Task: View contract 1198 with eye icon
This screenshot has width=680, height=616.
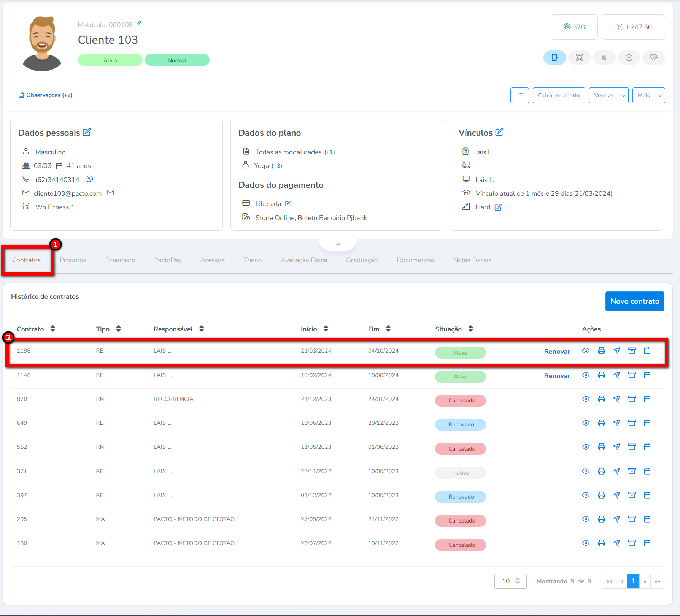Action: (x=586, y=351)
